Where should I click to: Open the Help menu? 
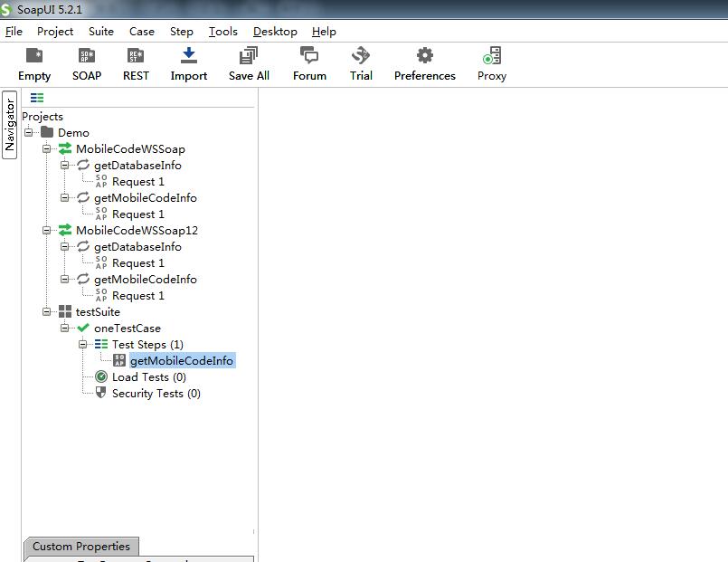pos(324,32)
